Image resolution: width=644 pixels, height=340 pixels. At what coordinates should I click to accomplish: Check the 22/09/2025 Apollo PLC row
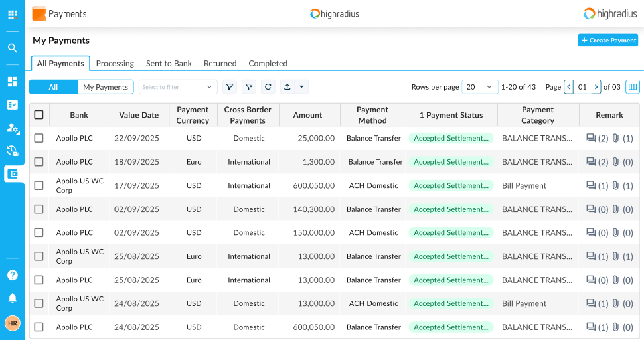point(39,138)
